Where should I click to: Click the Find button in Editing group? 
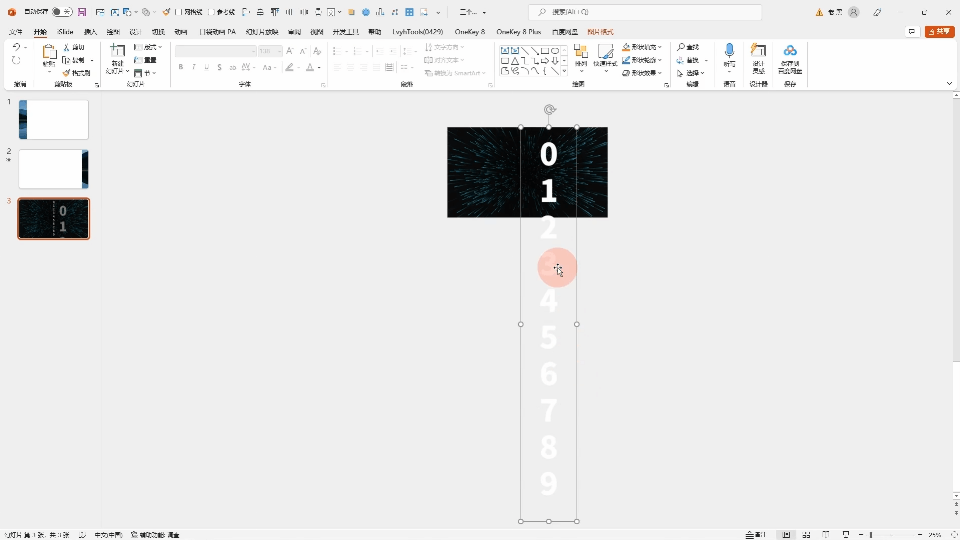[x=688, y=47]
